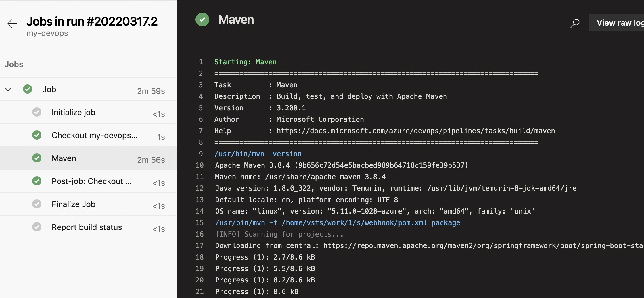Click the Java version 1.8.0_322 log line
Viewport: 644px width, 298px height.
click(396, 188)
